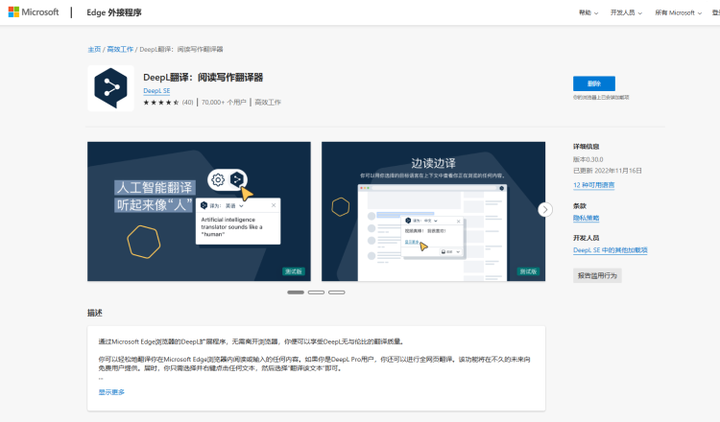
Task: Click 显示更多 to expand description
Action: [112, 392]
